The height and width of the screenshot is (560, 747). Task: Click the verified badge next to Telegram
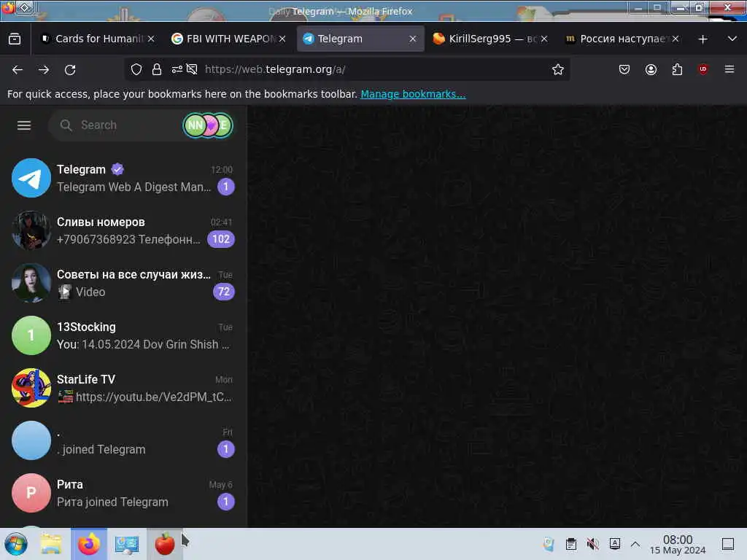coord(117,169)
